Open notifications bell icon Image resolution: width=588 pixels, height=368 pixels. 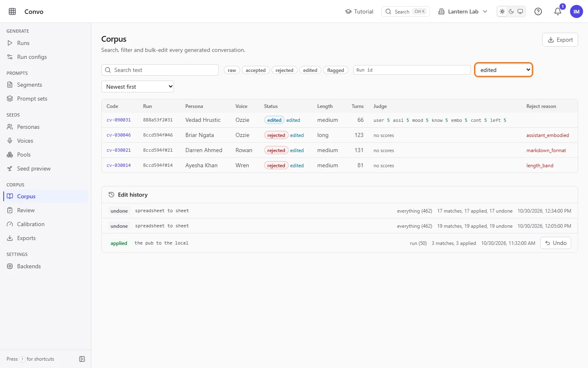(558, 11)
